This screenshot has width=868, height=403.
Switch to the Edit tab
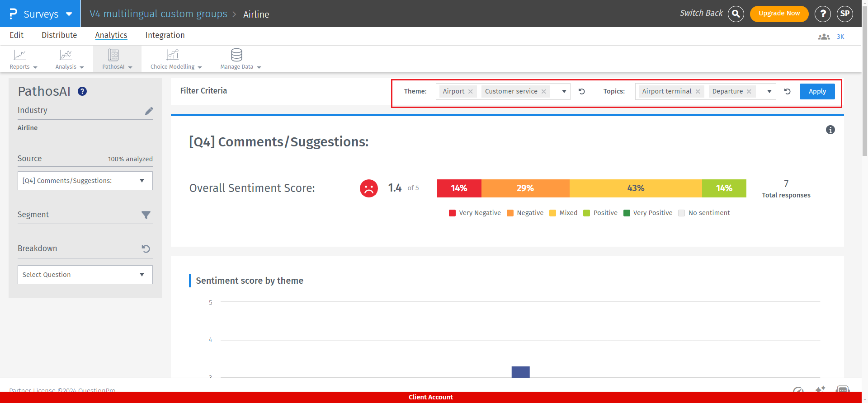point(17,35)
